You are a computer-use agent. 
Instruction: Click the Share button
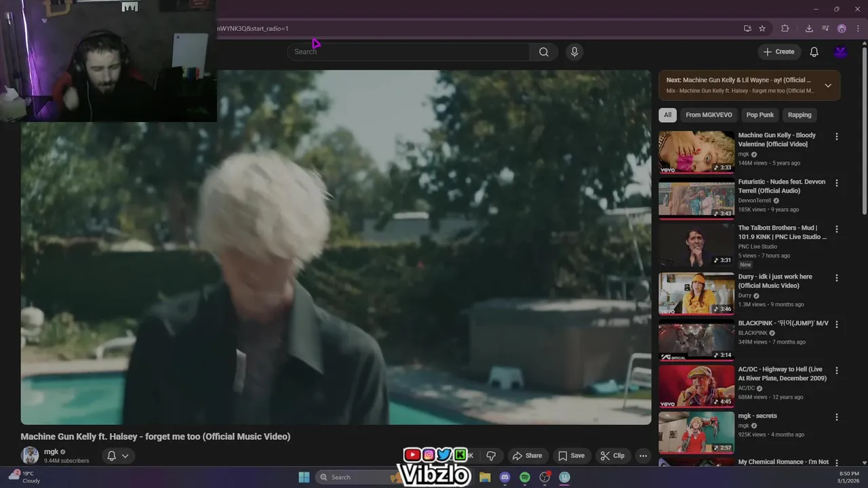point(527,455)
